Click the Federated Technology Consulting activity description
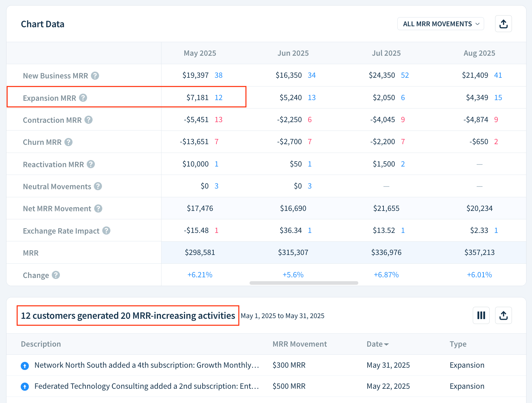 (146, 386)
